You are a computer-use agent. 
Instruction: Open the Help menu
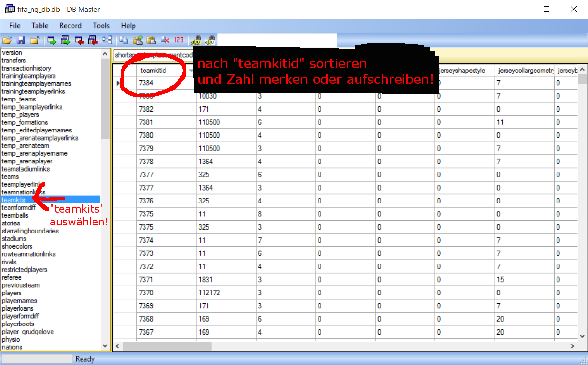point(128,26)
